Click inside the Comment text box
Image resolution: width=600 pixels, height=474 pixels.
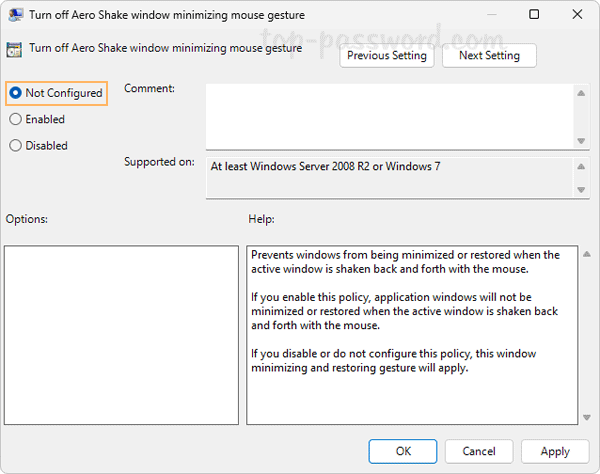389,114
